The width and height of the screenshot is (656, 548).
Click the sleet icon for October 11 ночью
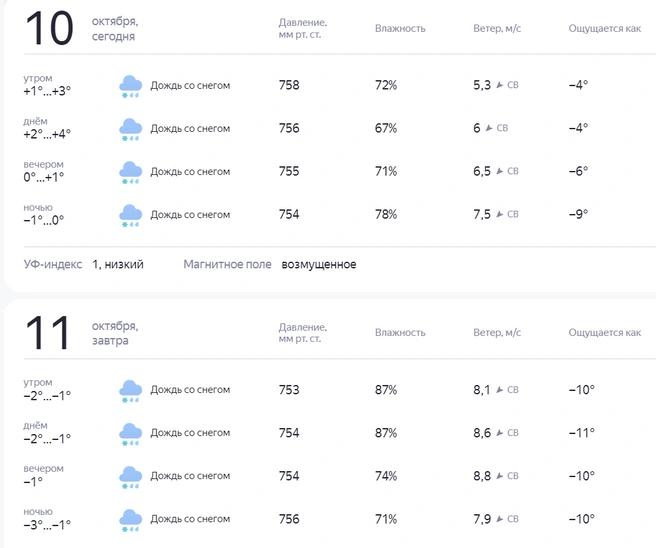(x=130, y=519)
